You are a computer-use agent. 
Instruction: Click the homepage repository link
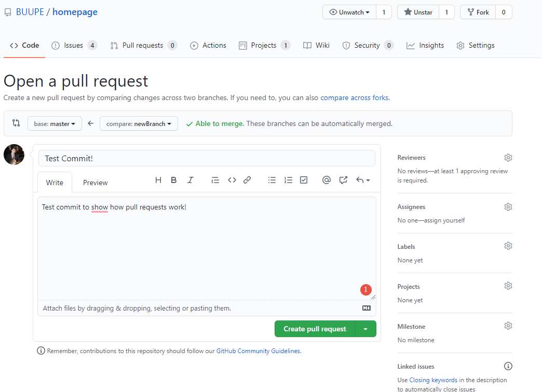tap(75, 12)
